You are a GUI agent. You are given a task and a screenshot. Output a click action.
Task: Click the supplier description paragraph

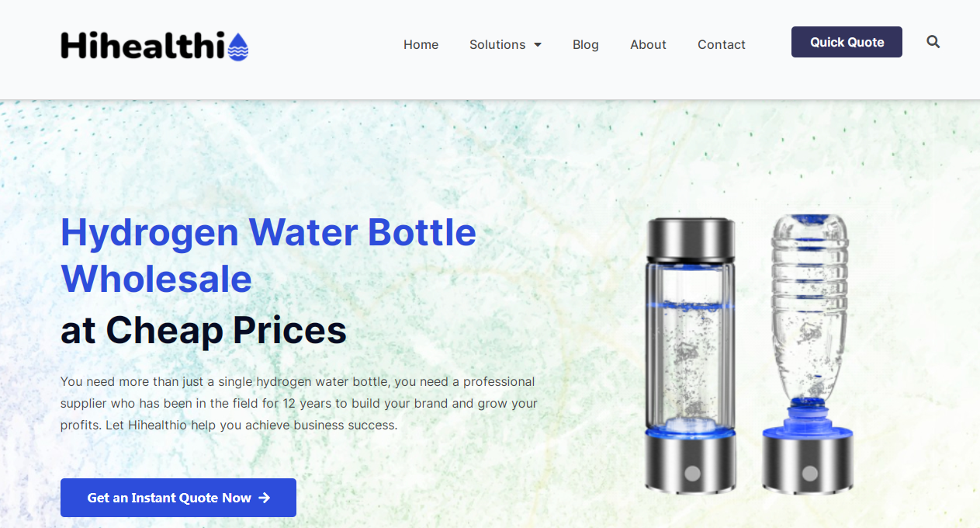pyautogui.click(x=299, y=404)
